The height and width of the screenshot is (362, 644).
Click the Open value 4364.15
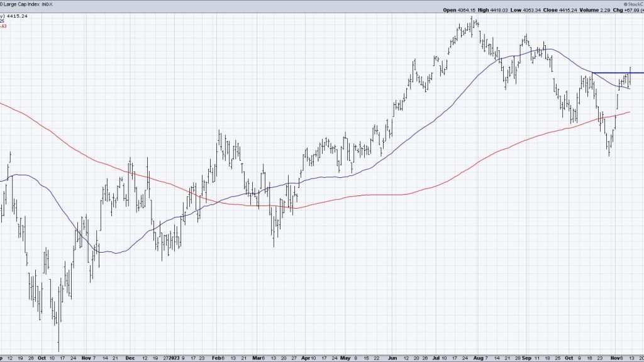tap(465, 10)
